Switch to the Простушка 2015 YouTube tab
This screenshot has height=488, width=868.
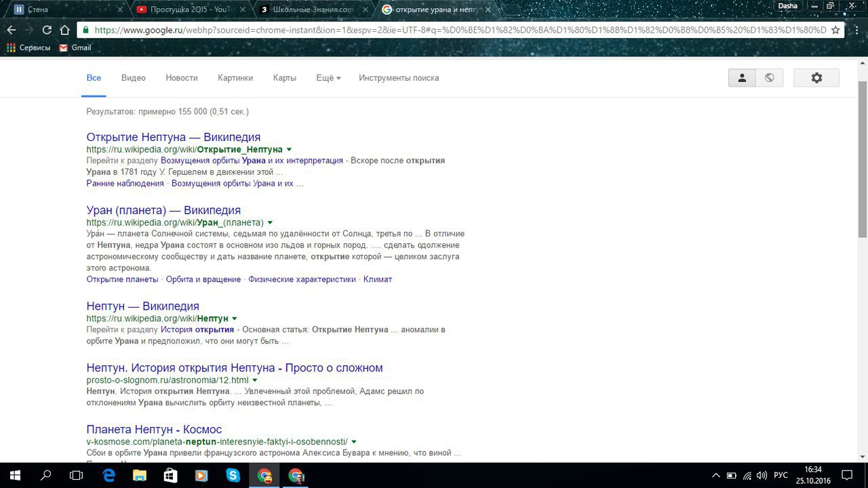coord(189,9)
